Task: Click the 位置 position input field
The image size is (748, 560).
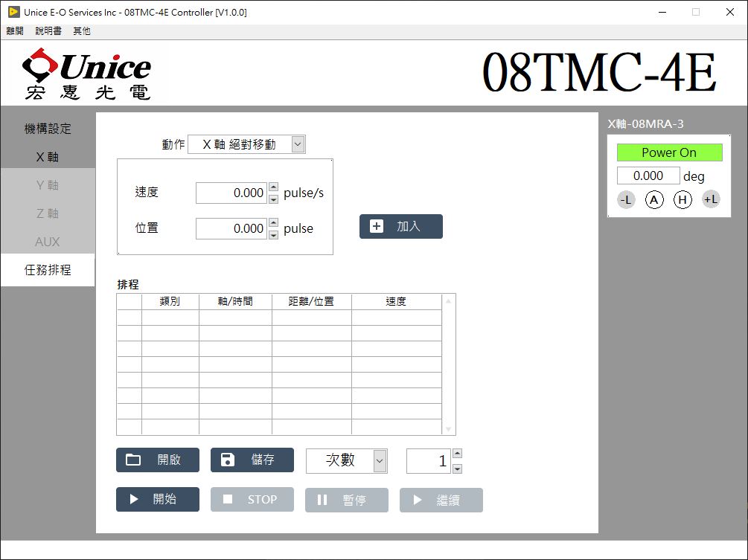Action: (231, 229)
